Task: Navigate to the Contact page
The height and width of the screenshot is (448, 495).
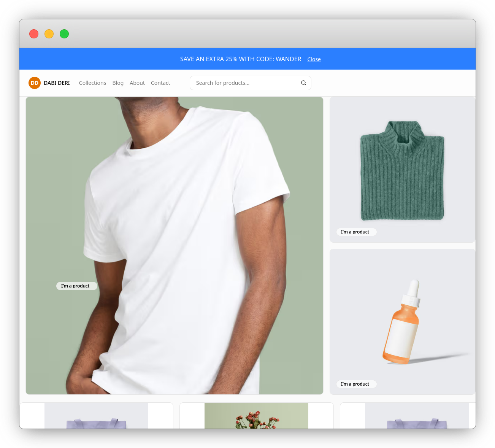Action: click(160, 83)
